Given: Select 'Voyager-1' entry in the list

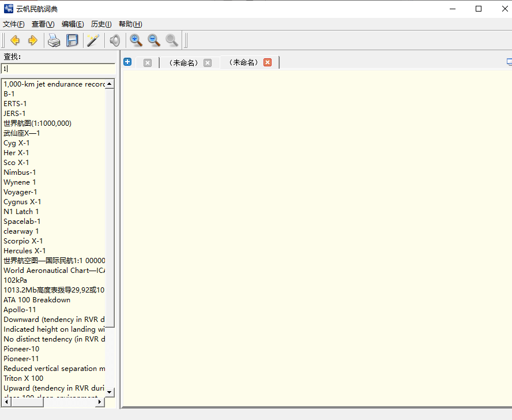Looking at the screenshot, I should click(x=20, y=192).
